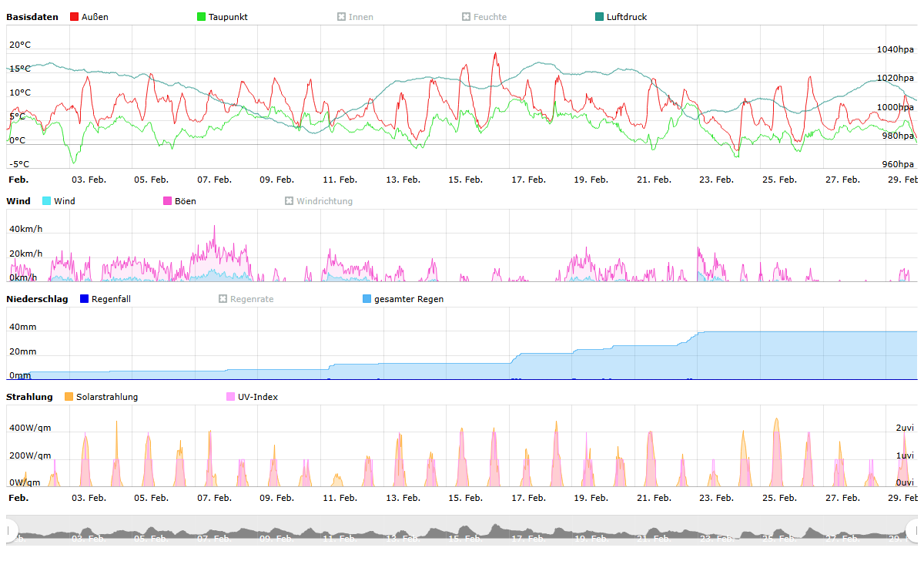Screen dimensions: 924x578
Task: Turn on the Regenrate series
Action: [223, 299]
